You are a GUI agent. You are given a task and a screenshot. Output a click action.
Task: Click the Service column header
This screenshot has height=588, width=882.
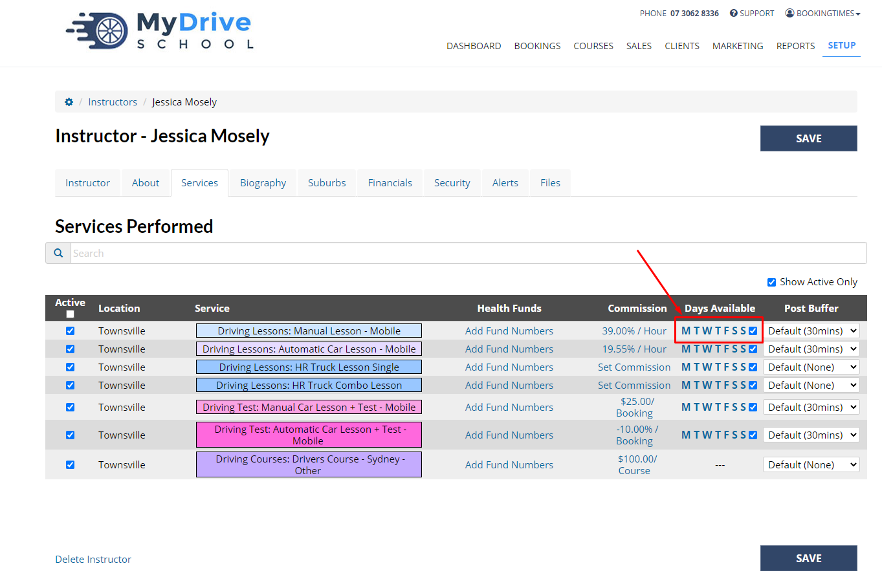(x=212, y=309)
